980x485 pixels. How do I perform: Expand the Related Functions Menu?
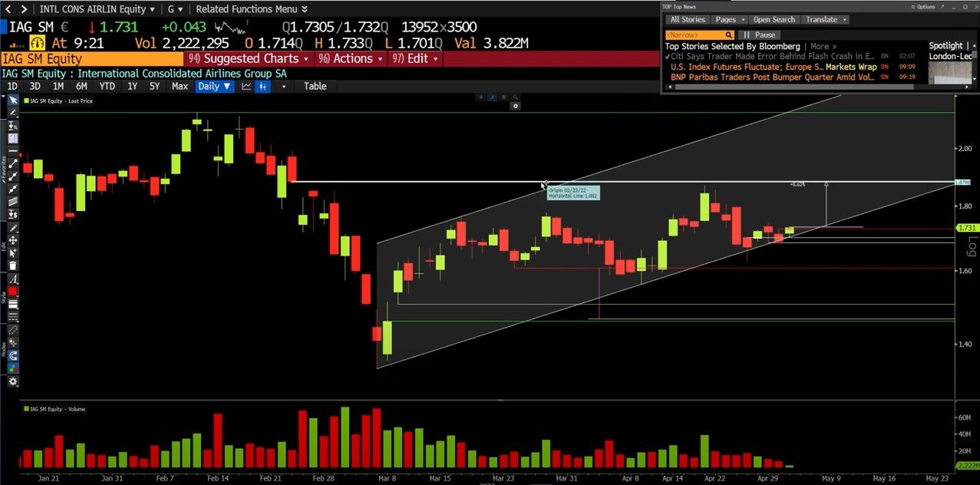click(x=252, y=9)
